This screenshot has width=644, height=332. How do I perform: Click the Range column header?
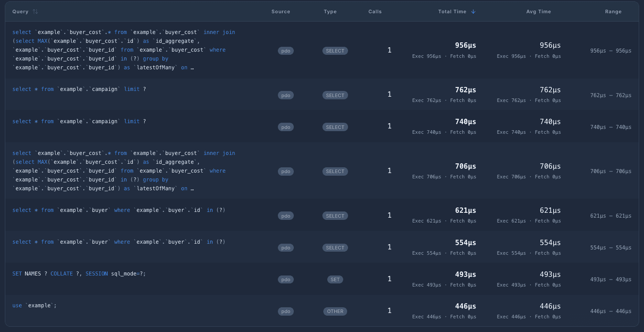614,11
